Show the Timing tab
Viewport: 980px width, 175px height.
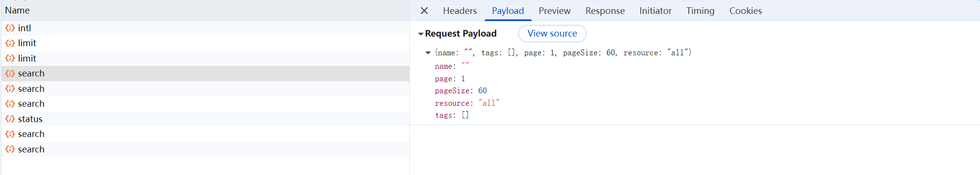700,11
